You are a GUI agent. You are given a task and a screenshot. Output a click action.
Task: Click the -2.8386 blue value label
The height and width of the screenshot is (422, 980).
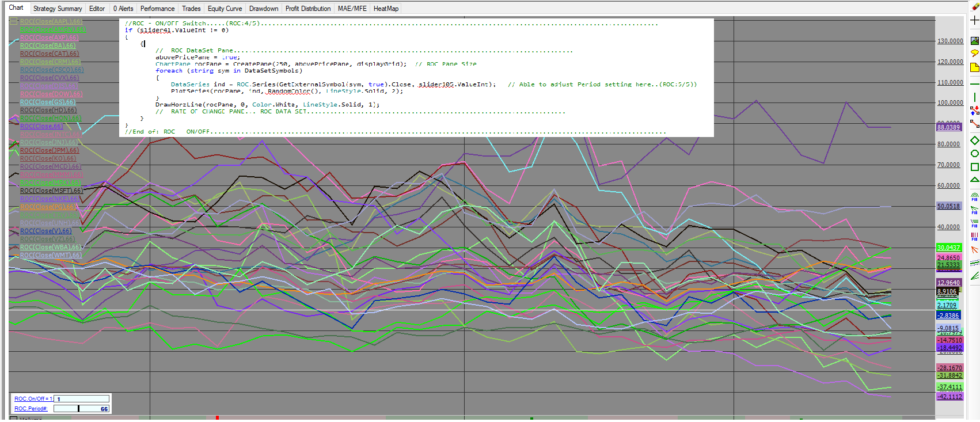click(948, 315)
